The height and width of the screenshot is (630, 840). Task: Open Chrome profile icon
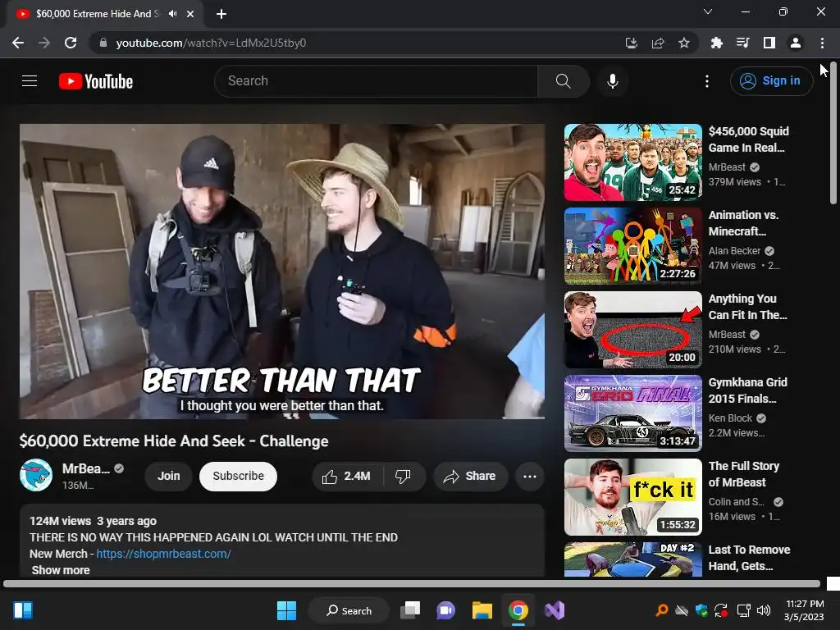coord(796,43)
